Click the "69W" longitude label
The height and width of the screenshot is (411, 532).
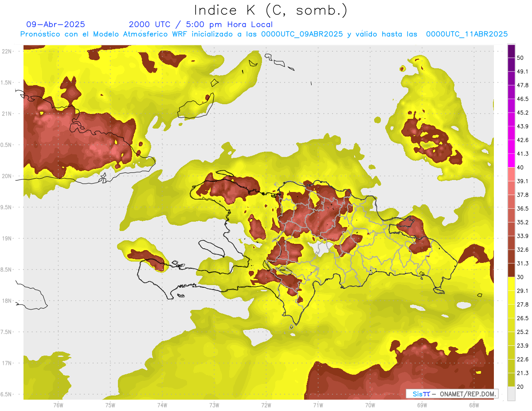422,405
